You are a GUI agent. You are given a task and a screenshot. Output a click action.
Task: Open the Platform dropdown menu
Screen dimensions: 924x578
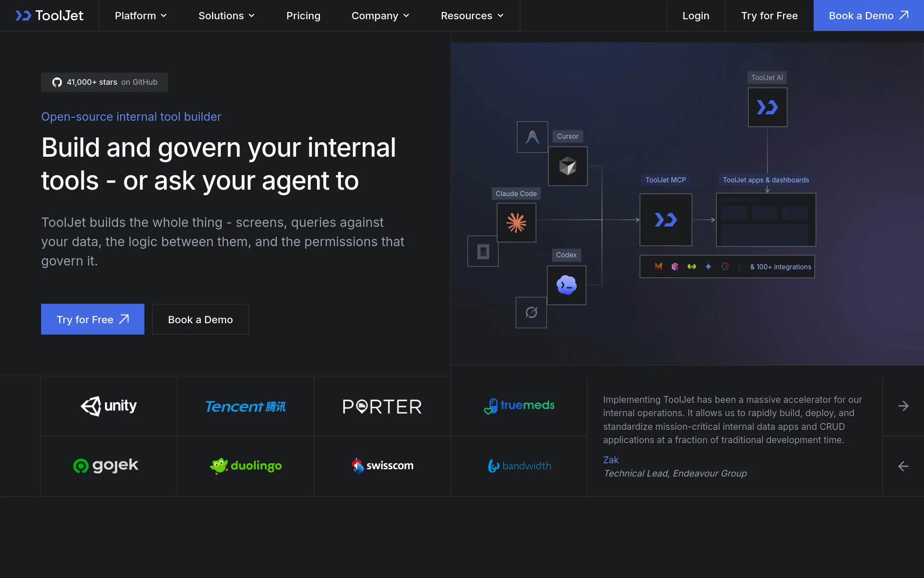(x=141, y=15)
